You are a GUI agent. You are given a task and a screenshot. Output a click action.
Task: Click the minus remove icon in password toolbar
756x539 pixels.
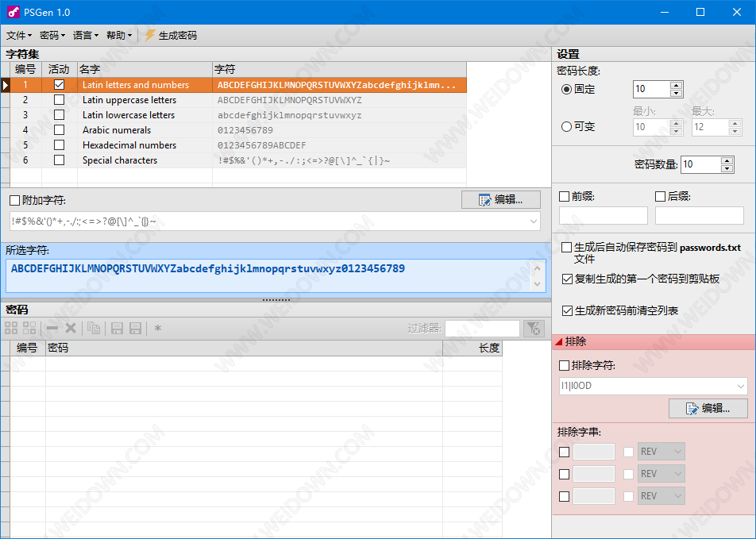click(52, 328)
